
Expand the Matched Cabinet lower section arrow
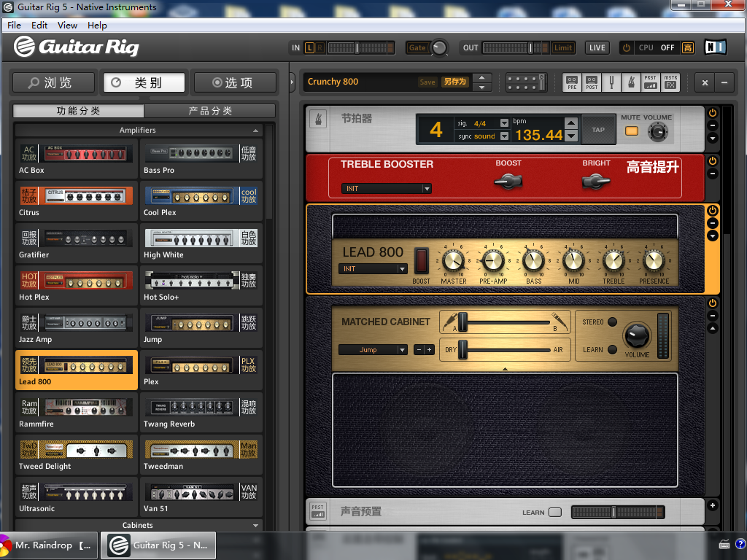(505, 369)
